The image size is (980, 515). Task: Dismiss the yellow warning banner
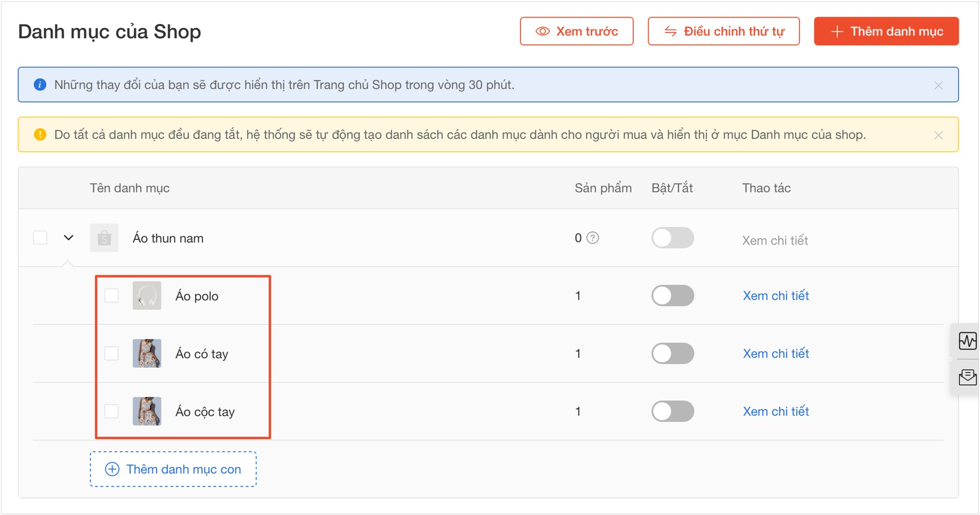[x=939, y=135]
